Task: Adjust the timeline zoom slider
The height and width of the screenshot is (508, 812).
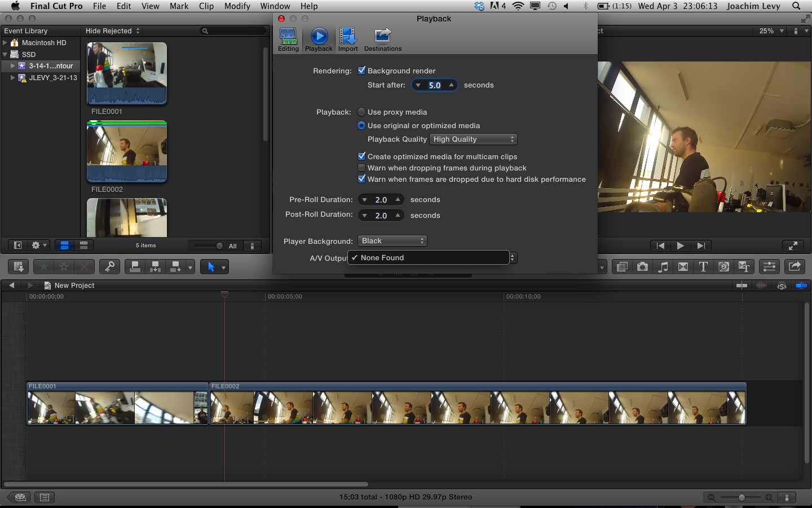Action: [x=742, y=497]
